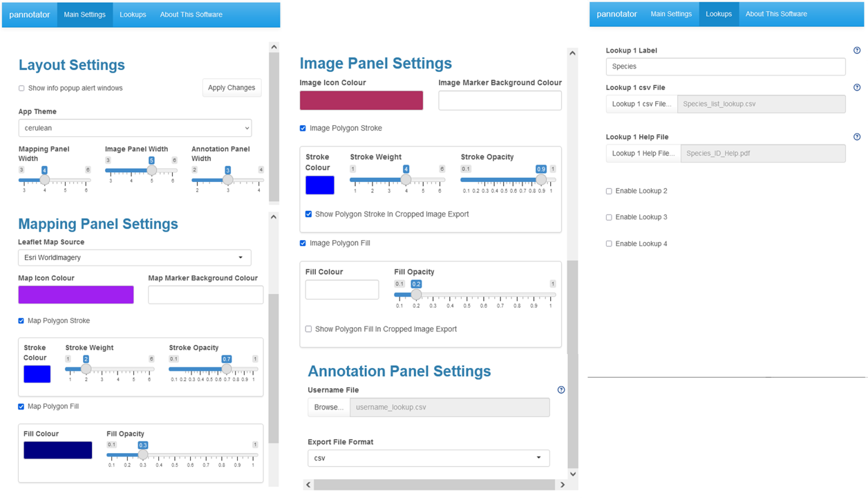Click help icon beside Username File
This screenshot has width=868, height=498.
(x=561, y=390)
